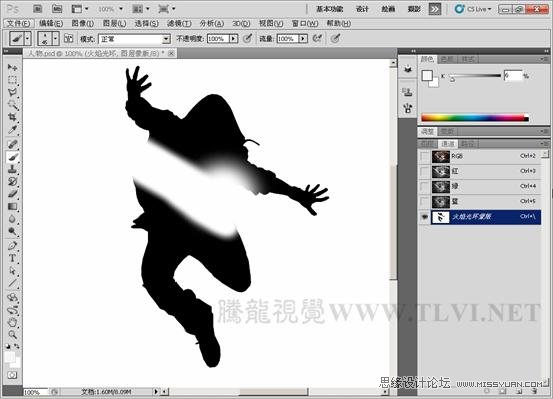Select the 3D Rotate tool

[12, 297]
